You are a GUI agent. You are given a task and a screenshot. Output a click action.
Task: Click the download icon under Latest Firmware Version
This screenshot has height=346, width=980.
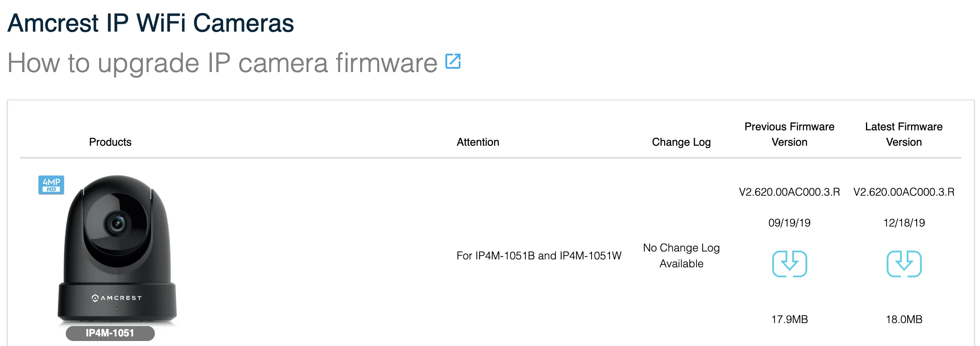903,264
